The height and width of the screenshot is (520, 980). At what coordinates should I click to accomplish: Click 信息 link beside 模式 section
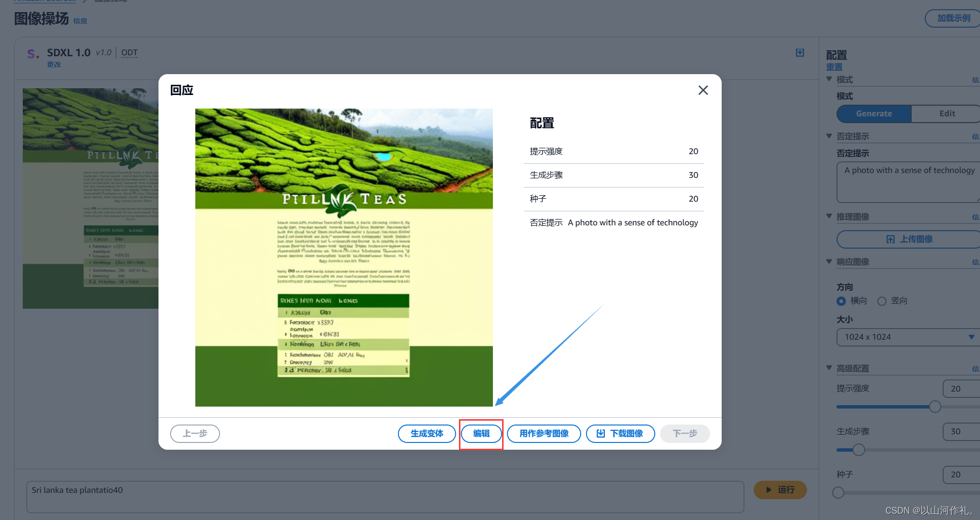(x=976, y=79)
